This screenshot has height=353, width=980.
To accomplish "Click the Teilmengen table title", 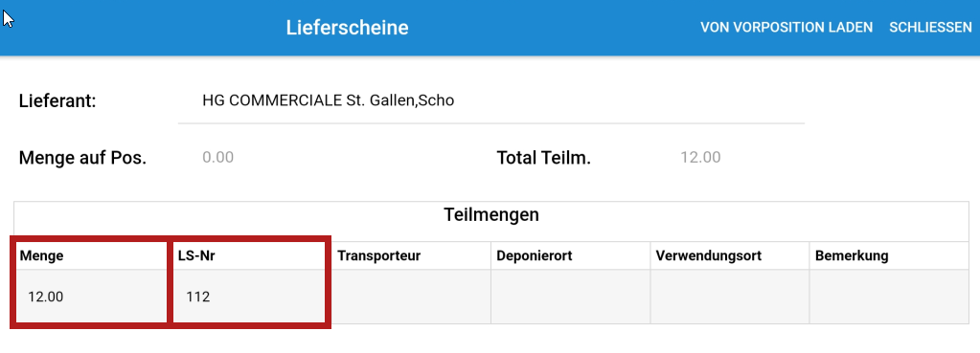I will (x=491, y=215).
